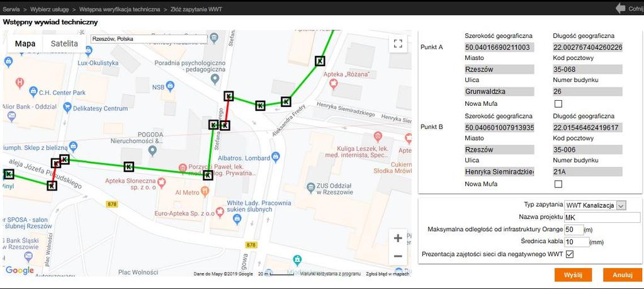Viewport: 644px width, 289px height.
Task: Click Zgłoś błąd w mapach link
Action: tap(387, 274)
